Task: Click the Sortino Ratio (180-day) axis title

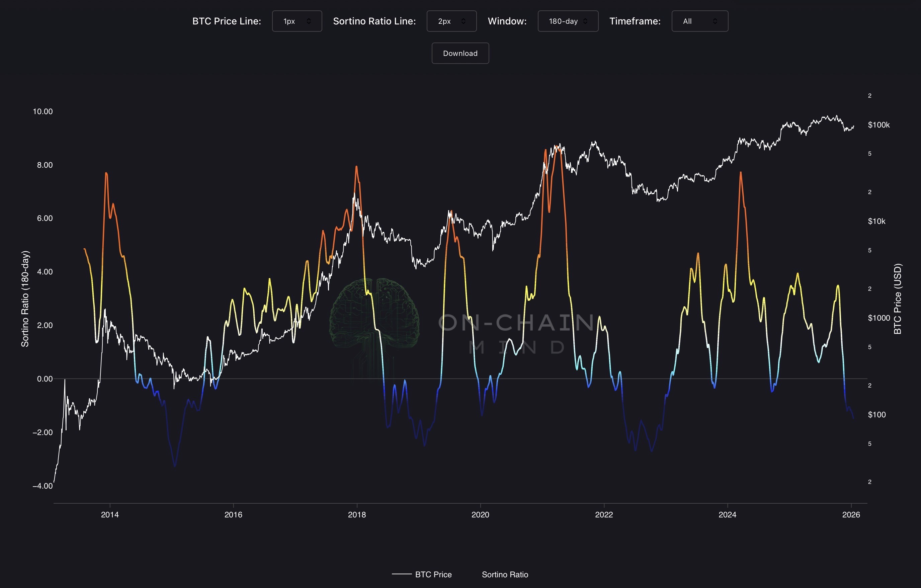Action: point(25,299)
